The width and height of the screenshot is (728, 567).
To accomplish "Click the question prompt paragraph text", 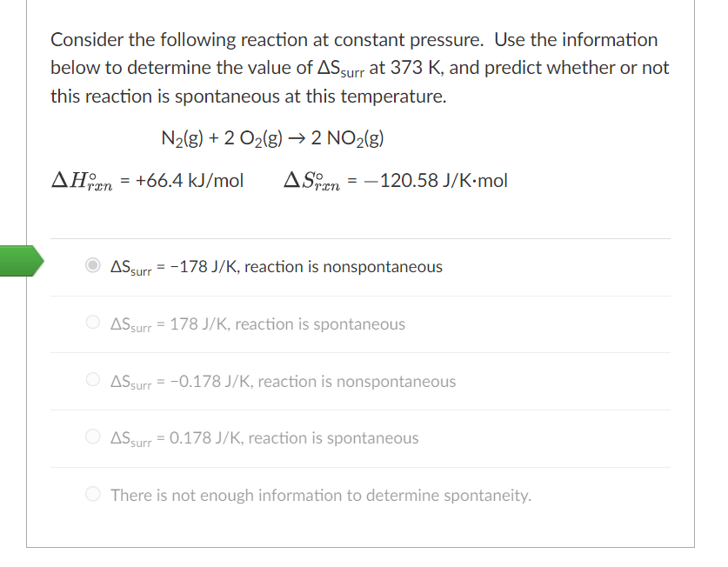I will click(x=348, y=68).
